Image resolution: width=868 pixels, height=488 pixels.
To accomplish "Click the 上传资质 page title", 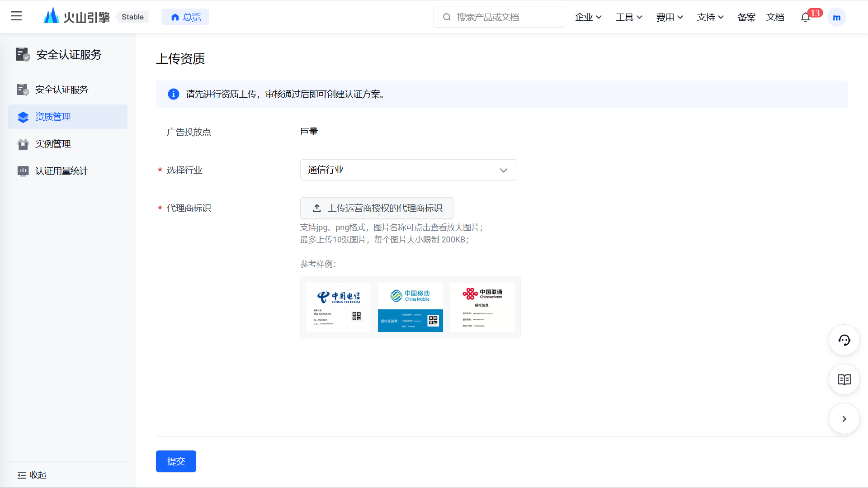I will pos(180,59).
